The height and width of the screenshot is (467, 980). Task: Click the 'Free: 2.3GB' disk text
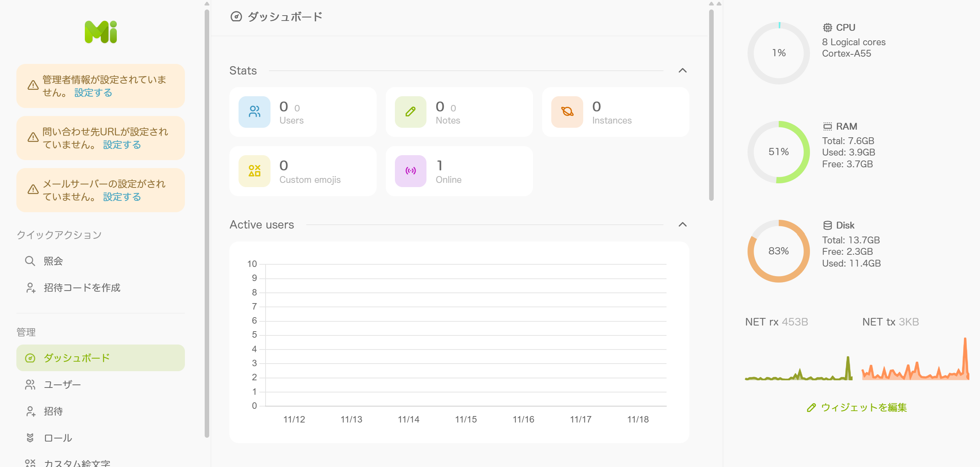[848, 252]
